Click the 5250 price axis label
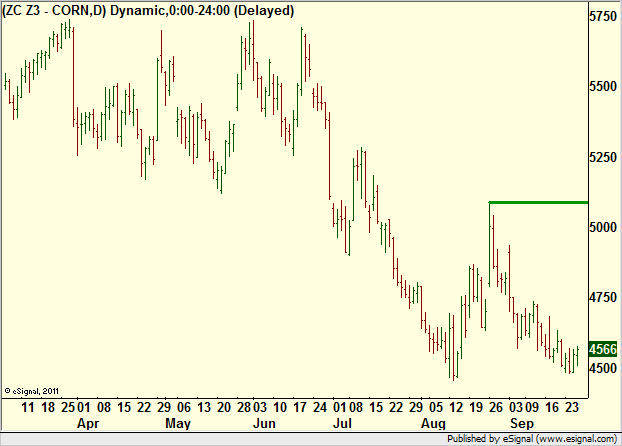This screenshot has height=446, width=622. tap(603, 157)
